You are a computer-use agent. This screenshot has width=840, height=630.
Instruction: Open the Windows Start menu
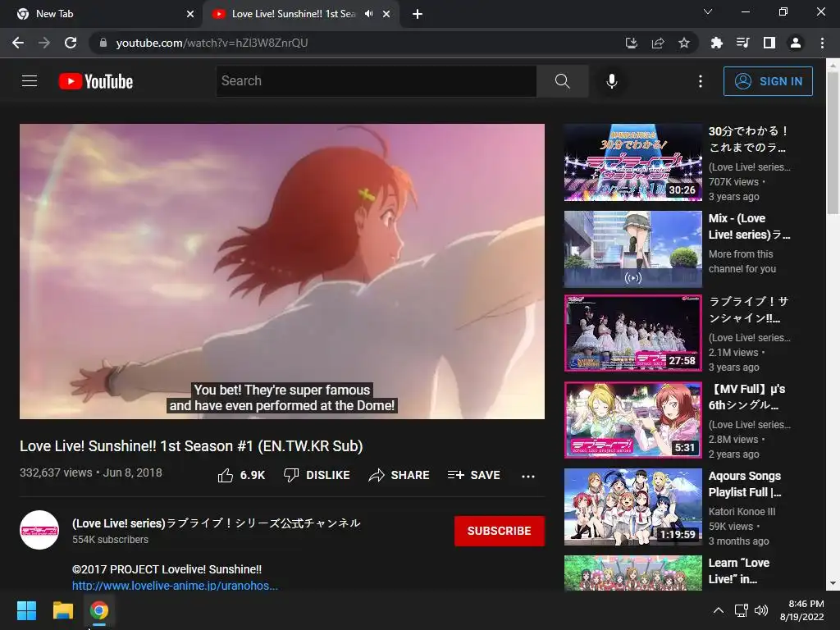click(26, 610)
